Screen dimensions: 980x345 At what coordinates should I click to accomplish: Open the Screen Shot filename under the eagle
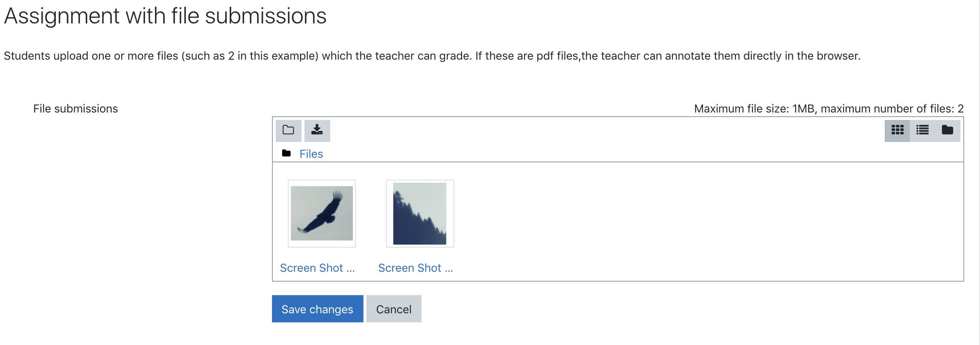(317, 268)
